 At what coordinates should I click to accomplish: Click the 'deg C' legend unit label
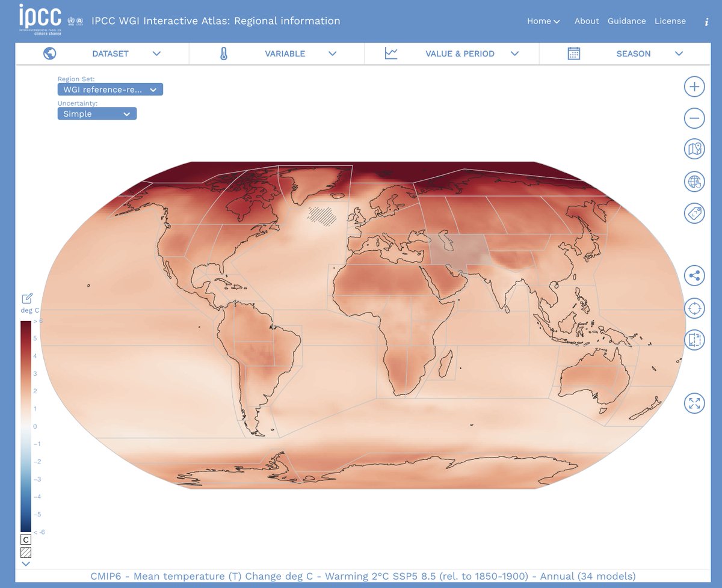(29, 311)
